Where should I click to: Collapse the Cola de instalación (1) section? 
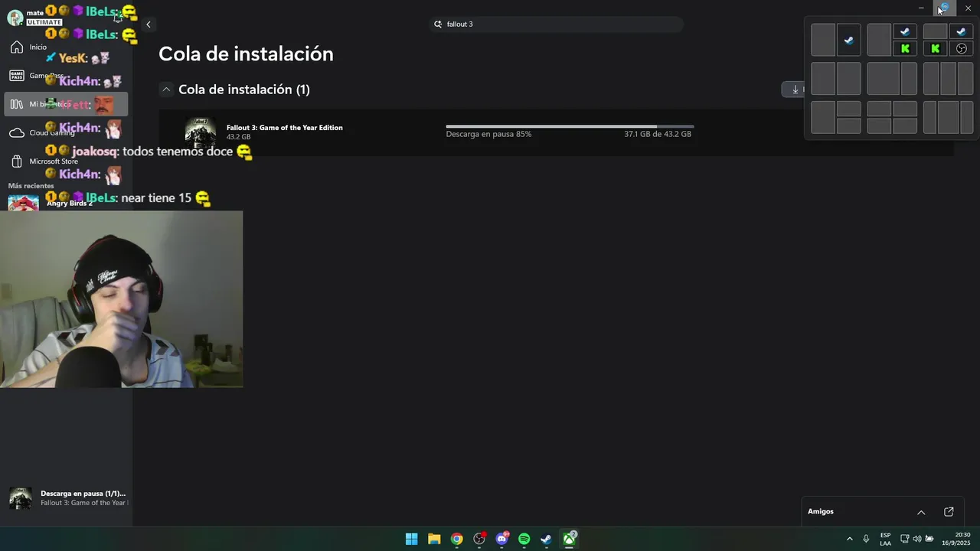click(x=166, y=90)
